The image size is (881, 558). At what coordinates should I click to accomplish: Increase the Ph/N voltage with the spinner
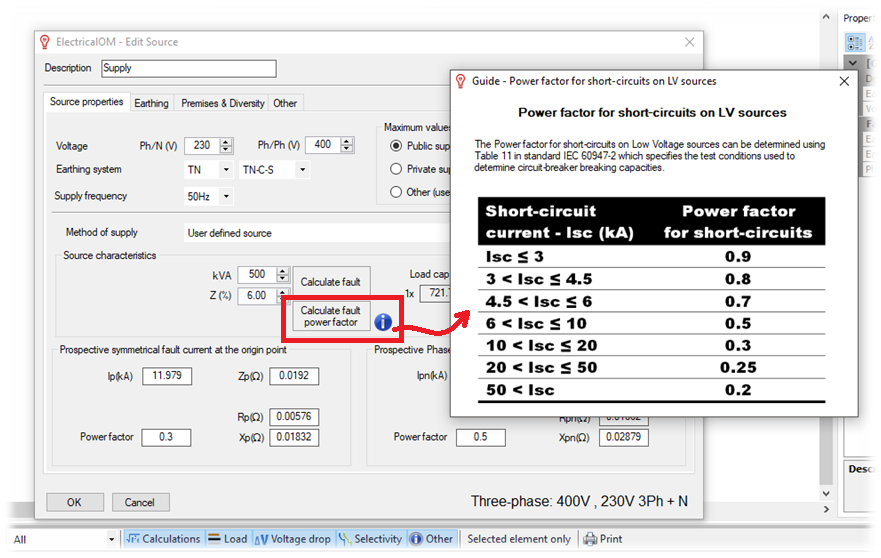[226, 142]
